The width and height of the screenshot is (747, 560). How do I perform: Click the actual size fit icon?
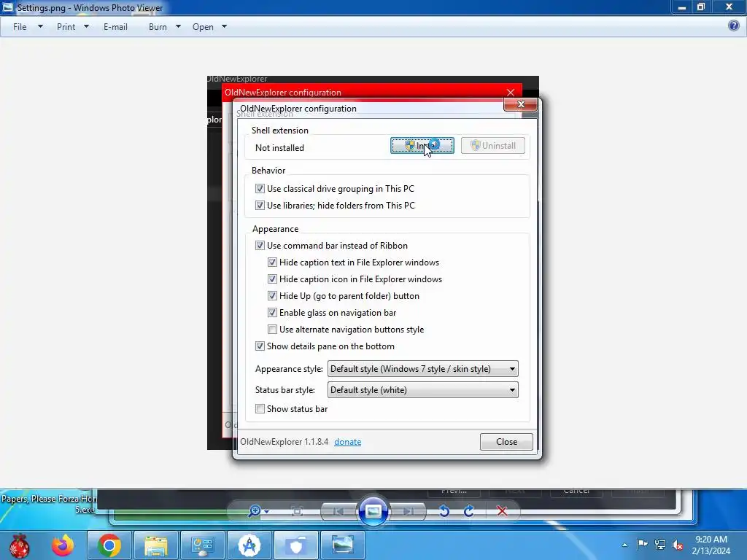[297, 511]
